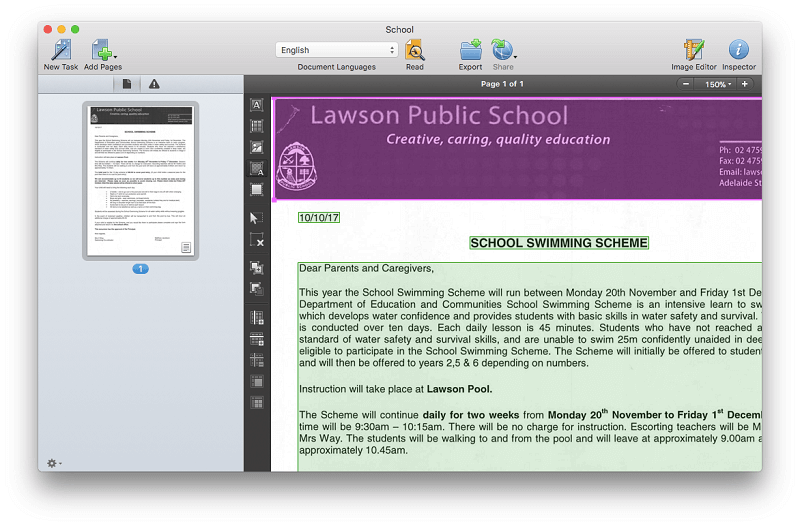The width and height of the screenshot is (800, 526).
Task: Click the New Task wand icon
Action: 61,50
